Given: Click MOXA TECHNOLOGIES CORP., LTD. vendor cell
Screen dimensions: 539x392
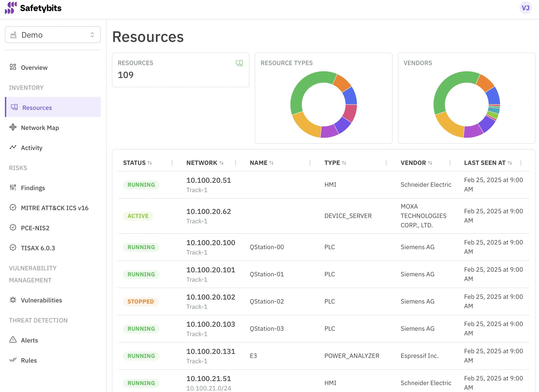Looking at the screenshot, I should [x=424, y=216].
